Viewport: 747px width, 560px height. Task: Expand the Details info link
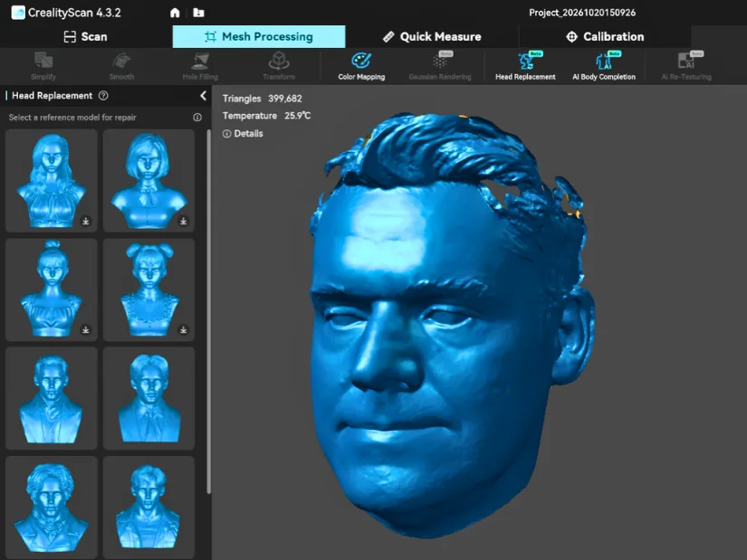(x=243, y=134)
